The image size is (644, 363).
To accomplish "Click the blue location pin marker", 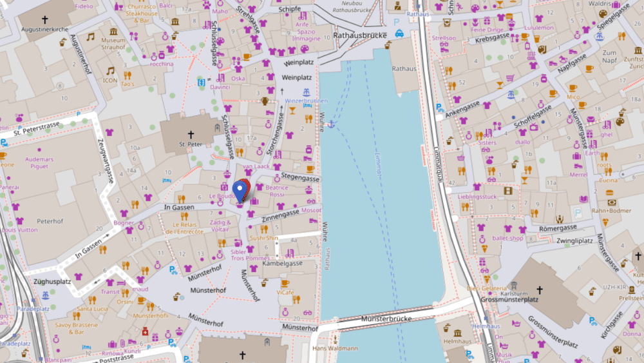I will [x=240, y=191].
